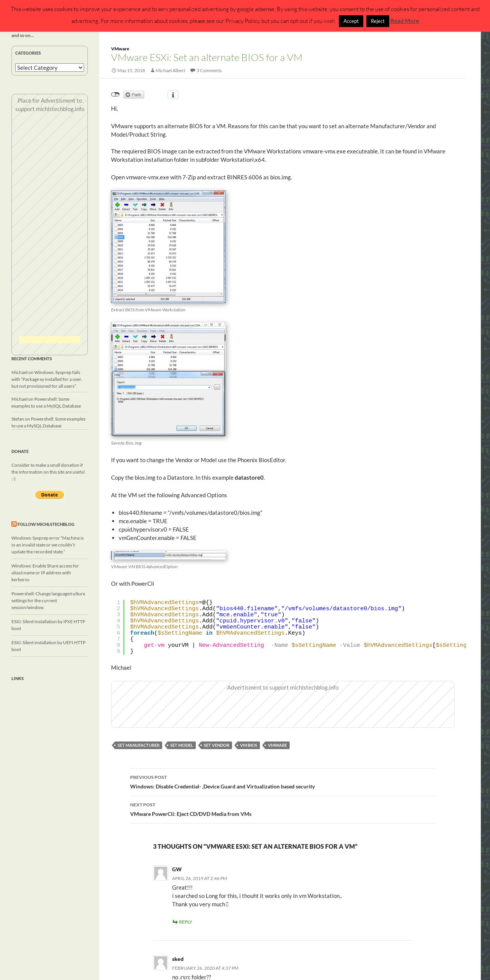Open feed item Windows Sysprep error invalid state
This screenshot has height=980, width=490.
[47, 545]
